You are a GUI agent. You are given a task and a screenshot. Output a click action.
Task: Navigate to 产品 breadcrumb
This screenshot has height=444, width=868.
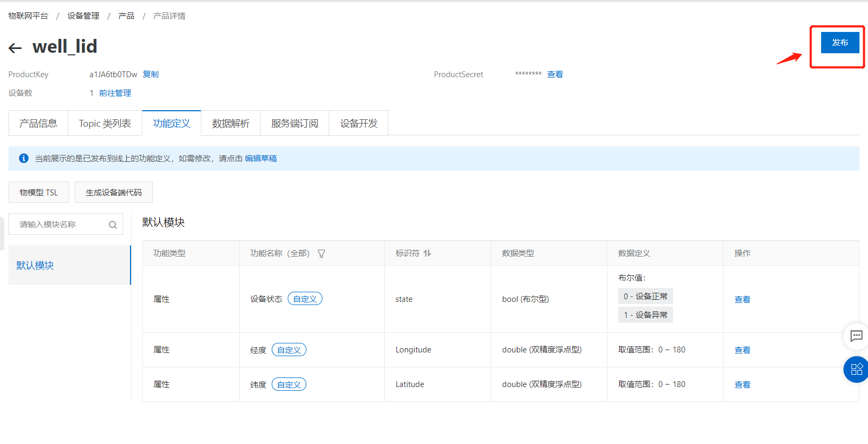tap(126, 16)
